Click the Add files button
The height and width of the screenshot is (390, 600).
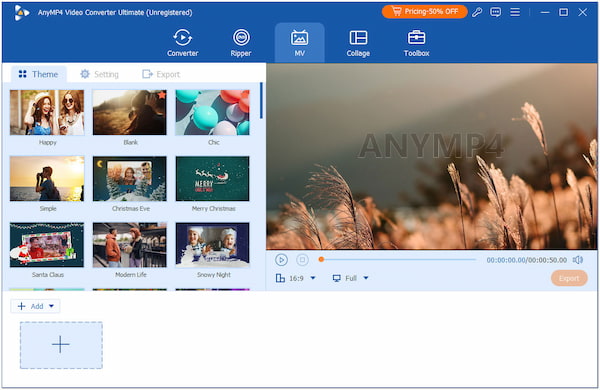35,306
